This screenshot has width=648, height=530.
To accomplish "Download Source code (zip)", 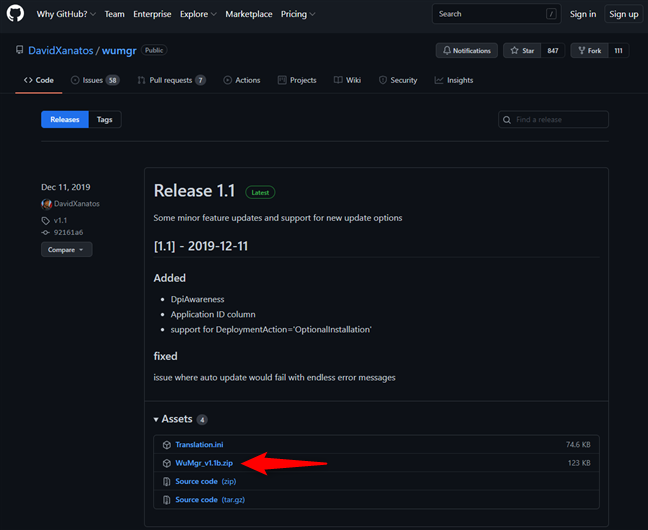I will point(206,481).
